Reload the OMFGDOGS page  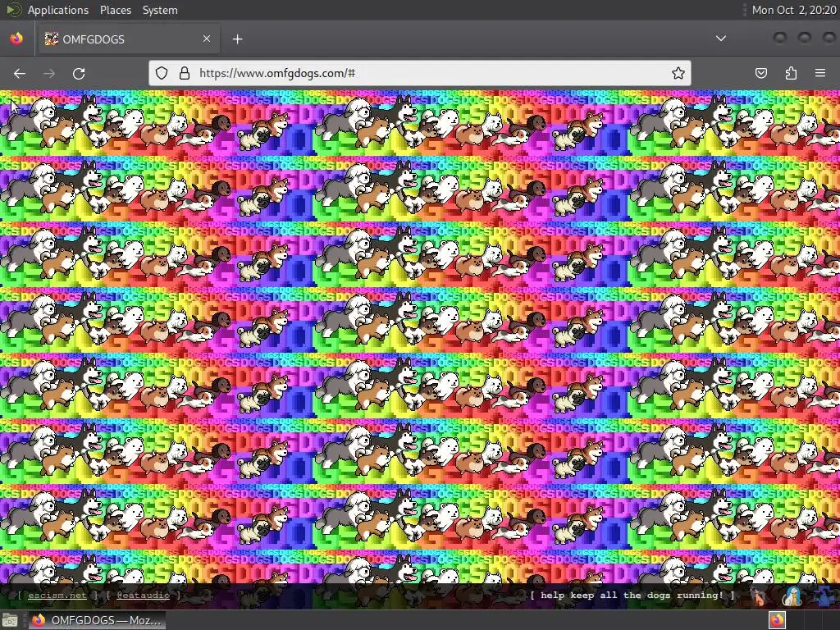coord(79,73)
